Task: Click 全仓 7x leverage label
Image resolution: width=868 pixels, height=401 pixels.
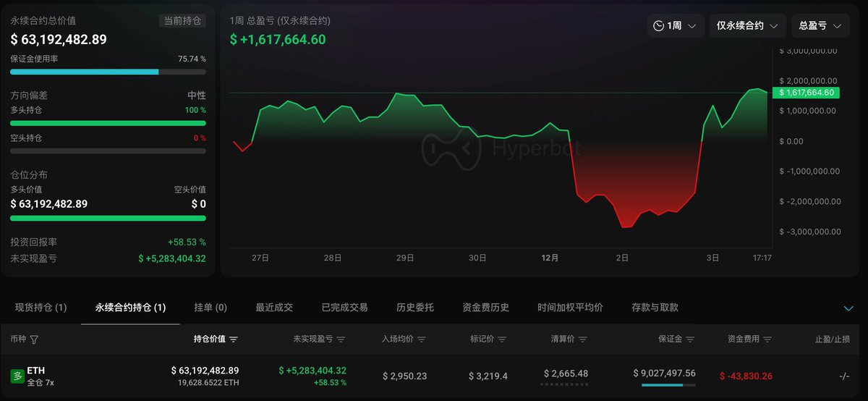Action: coord(41,382)
